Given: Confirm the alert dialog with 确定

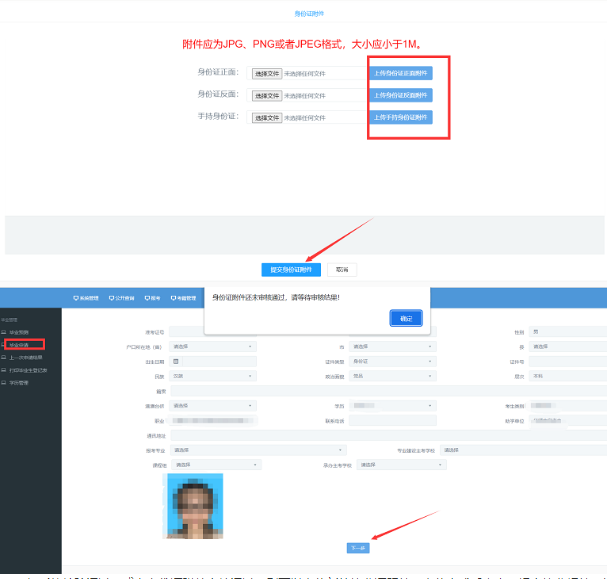Looking at the screenshot, I should (406, 318).
